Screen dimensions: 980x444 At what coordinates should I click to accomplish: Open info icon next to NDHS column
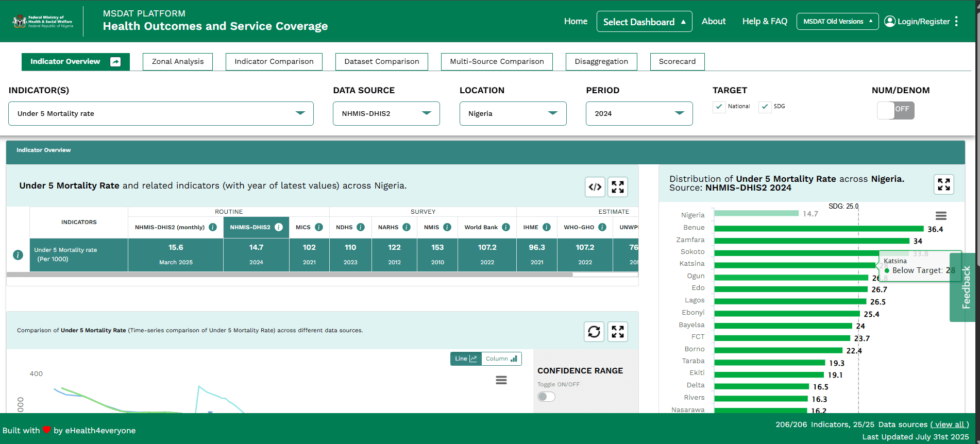[361, 227]
